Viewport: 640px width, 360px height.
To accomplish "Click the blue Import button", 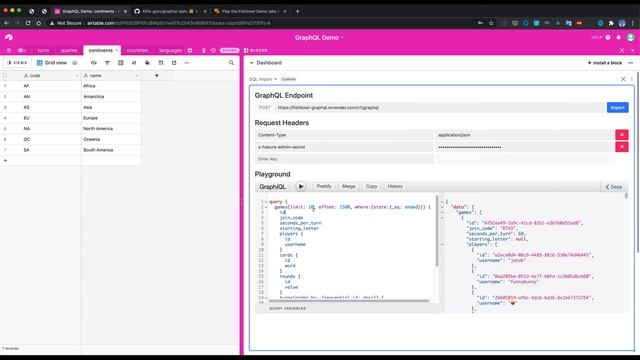I will pos(617,108).
